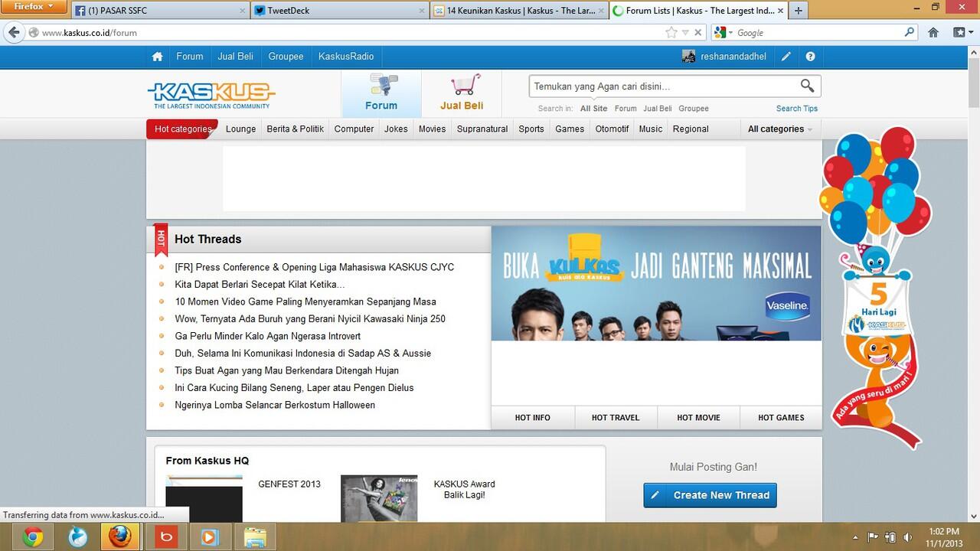Open the Computer category
Viewport: 980px width, 551px height.
[x=354, y=129]
